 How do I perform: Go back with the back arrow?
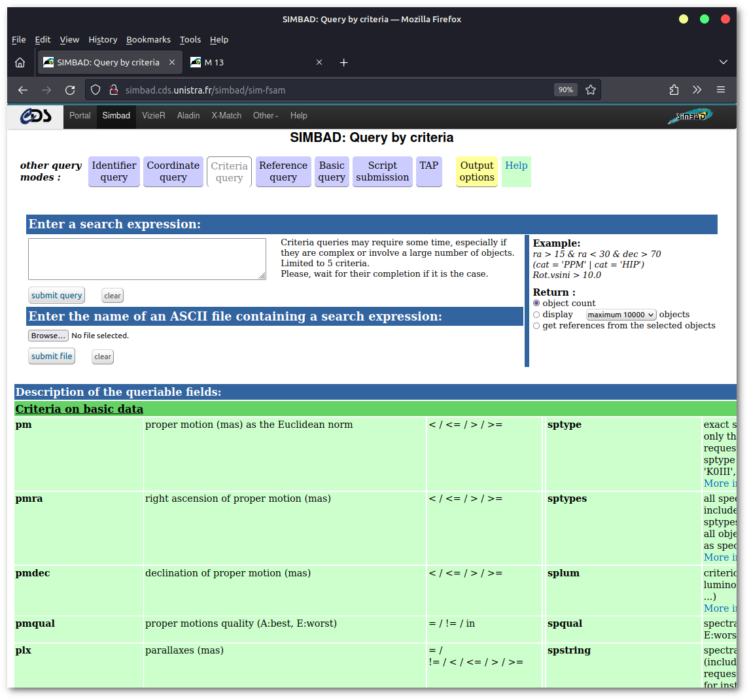coord(23,90)
